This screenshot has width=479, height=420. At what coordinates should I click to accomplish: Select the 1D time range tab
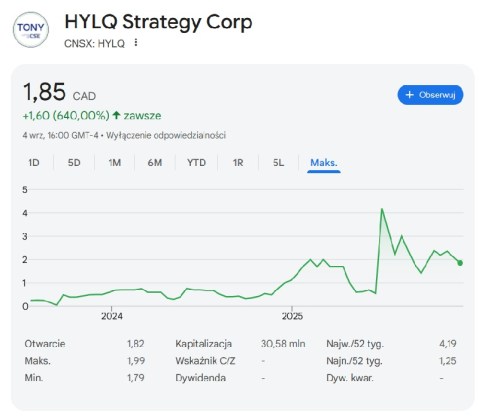[x=34, y=163]
